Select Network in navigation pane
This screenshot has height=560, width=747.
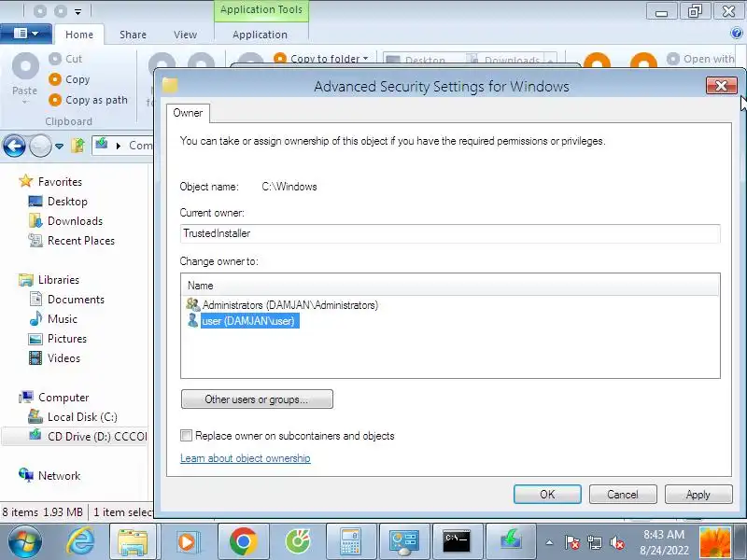click(49, 475)
